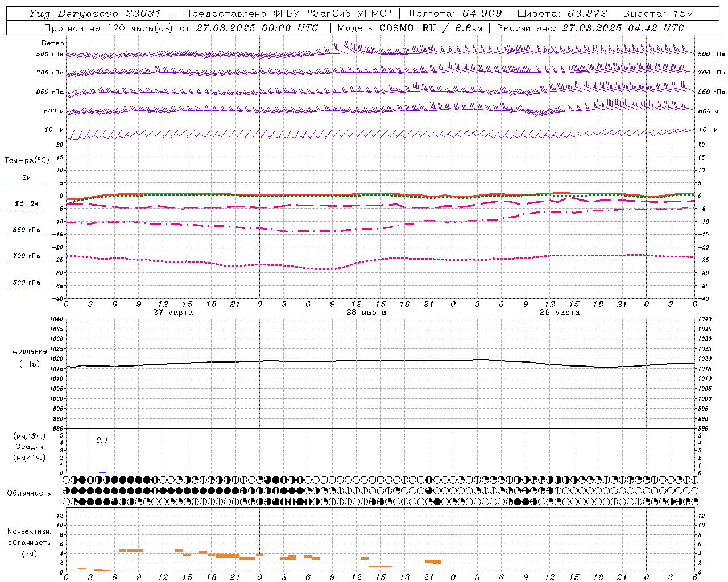728x582 pixels.
Task: Click the (мм/1ч.) precipitation unit label
Action: coord(30,458)
